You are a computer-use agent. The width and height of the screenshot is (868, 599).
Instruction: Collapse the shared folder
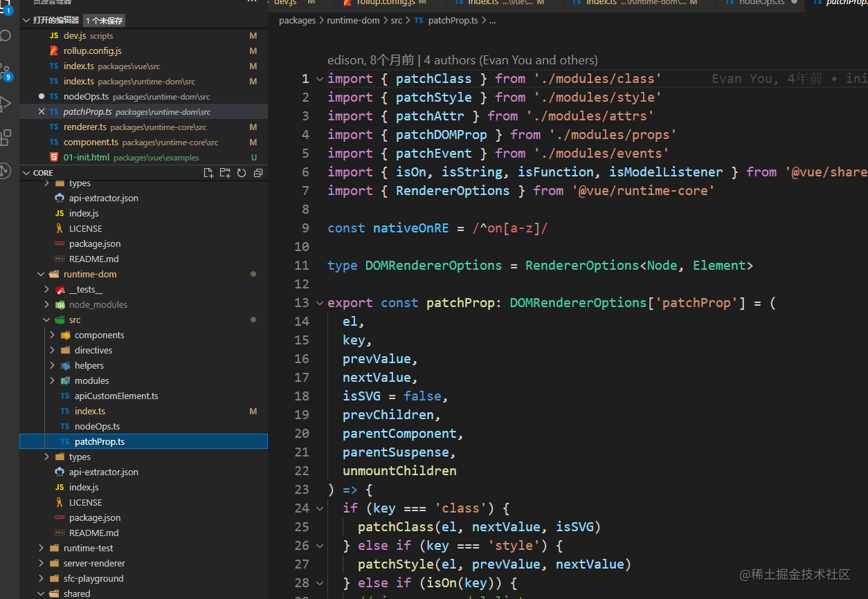click(42, 593)
